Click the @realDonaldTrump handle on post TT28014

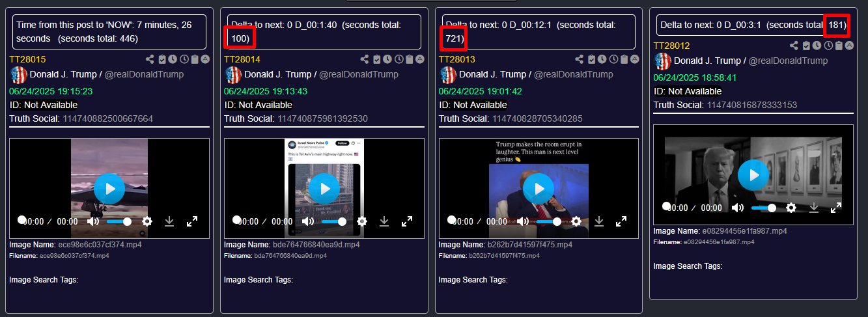tap(359, 74)
